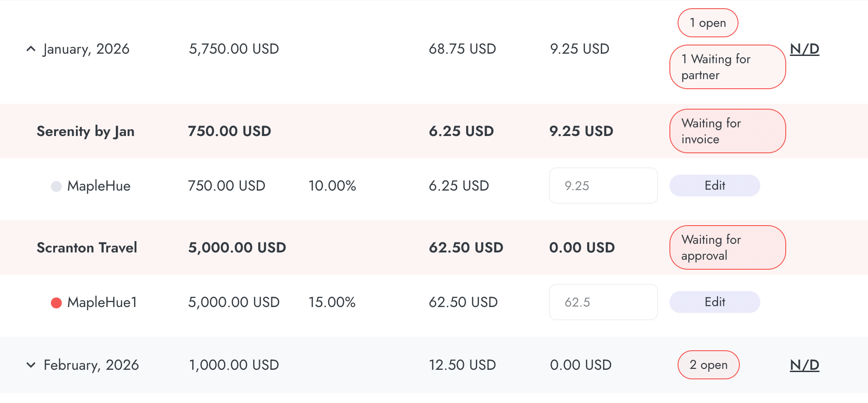Click Edit button for MapleHue row
This screenshot has height=403, width=868.
[x=714, y=186]
